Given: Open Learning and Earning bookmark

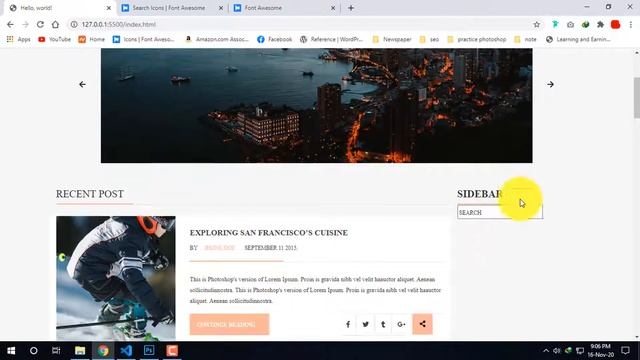Looking at the screenshot, I should (x=578, y=39).
